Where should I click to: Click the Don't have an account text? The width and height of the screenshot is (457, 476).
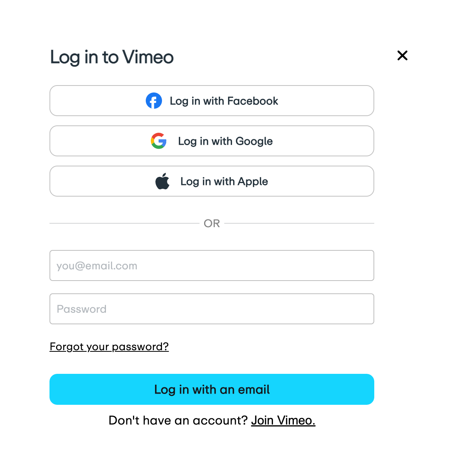[178, 420]
